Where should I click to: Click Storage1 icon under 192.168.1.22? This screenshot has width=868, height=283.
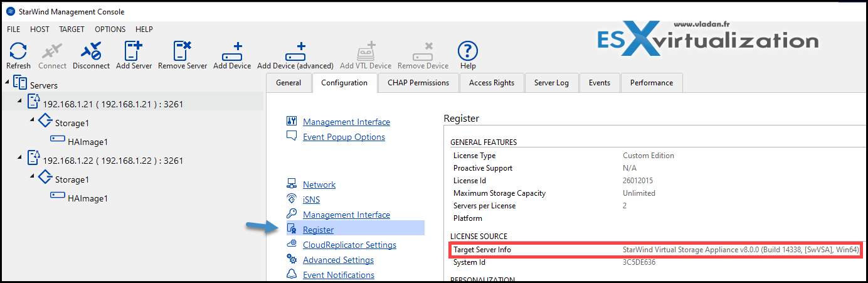pyautogui.click(x=45, y=178)
